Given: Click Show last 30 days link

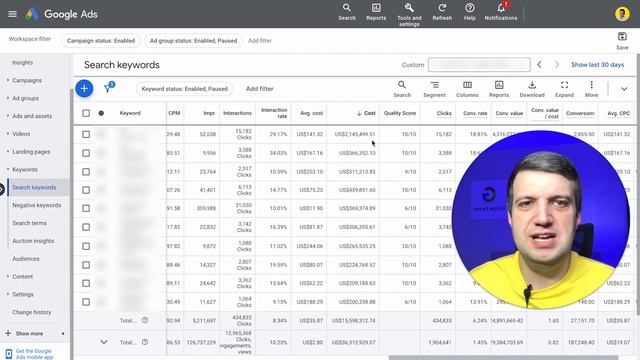Looking at the screenshot, I should click(597, 64).
